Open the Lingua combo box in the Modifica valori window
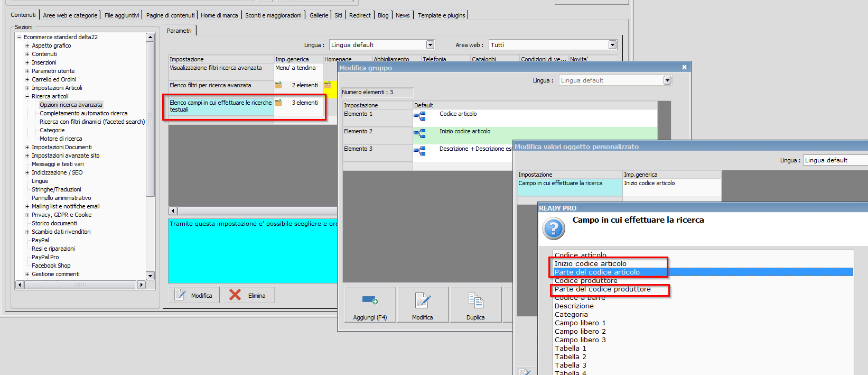The width and height of the screenshot is (868, 375). 835,160
